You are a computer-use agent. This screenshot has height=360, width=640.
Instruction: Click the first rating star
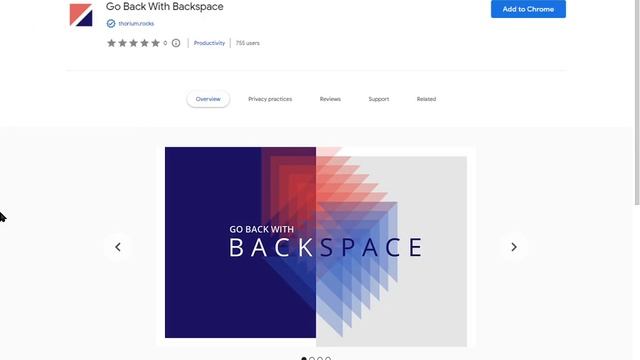[111, 43]
